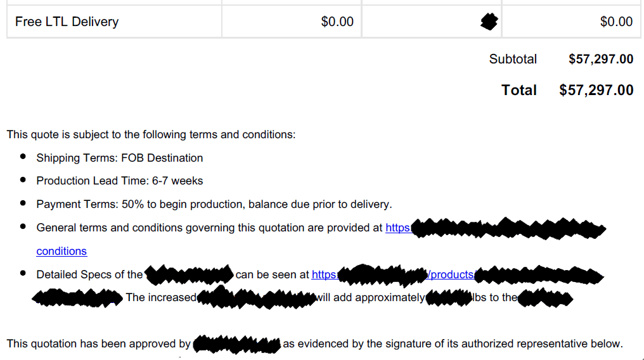Click the redacted name after 'approved by'

point(236,344)
